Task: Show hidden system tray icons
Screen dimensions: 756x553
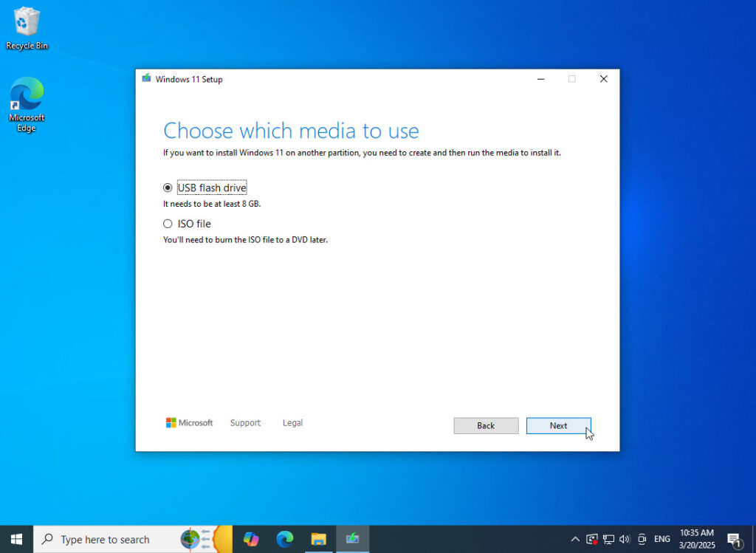Action: (x=575, y=539)
